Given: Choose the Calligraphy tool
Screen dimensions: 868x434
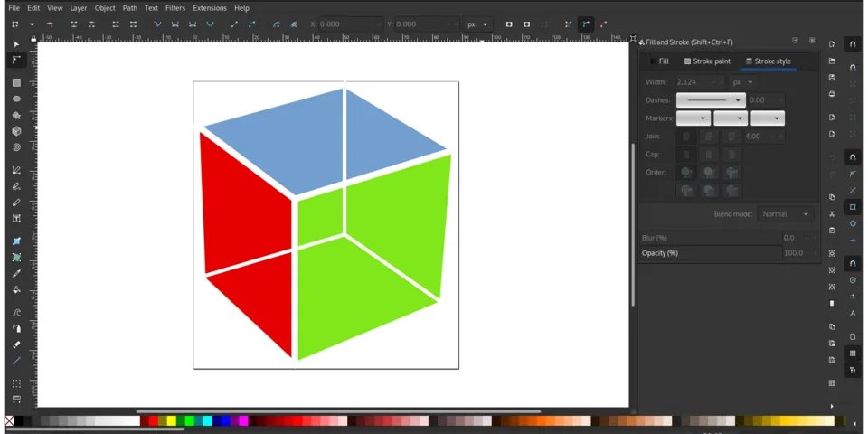Looking at the screenshot, I should click(16, 203).
